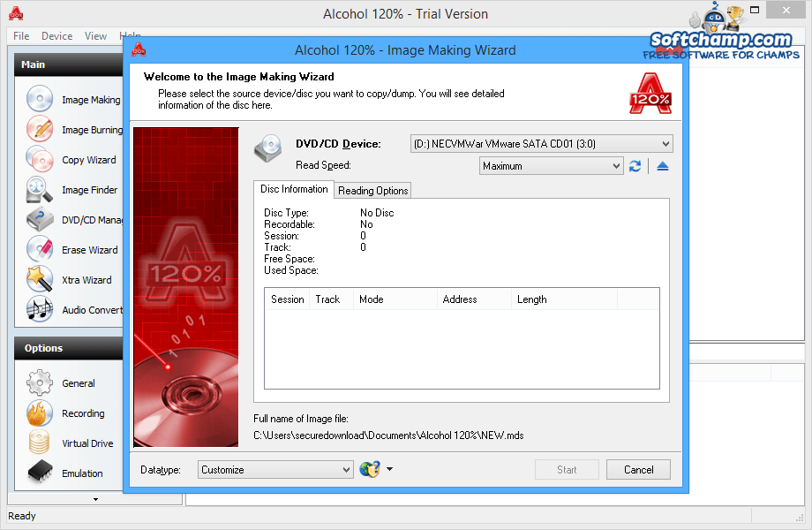The height and width of the screenshot is (530, 812).
Task: Open the Device menu
Action: point(57,35)
